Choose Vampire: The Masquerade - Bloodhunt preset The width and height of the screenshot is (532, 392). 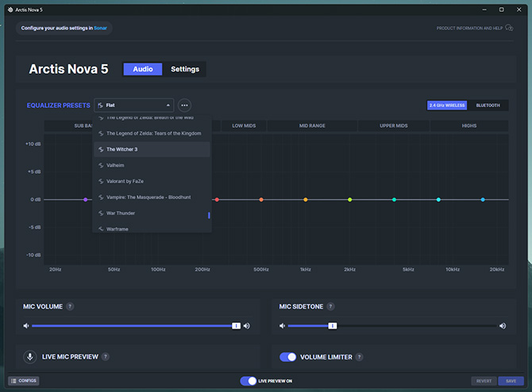pos(152,197)
